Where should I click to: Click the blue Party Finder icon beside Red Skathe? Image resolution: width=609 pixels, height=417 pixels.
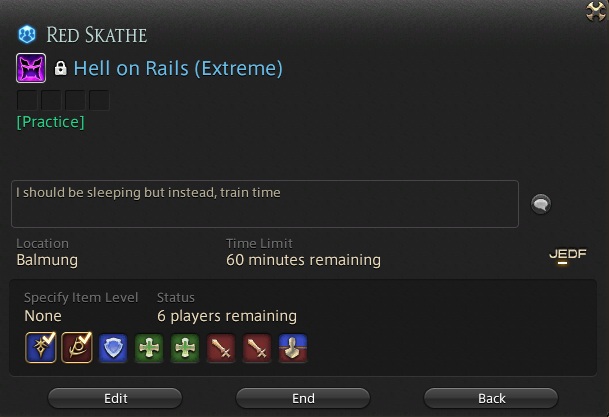pyautogui.click(x=27, y=35)
